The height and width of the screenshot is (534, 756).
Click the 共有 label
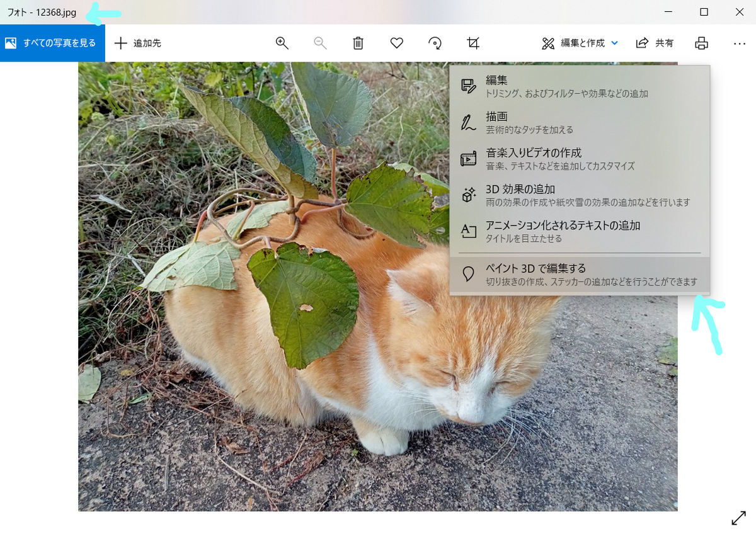point(664,43)
